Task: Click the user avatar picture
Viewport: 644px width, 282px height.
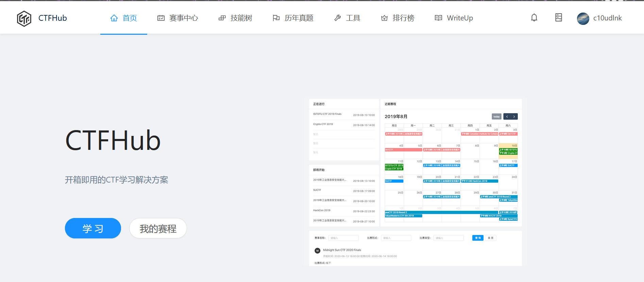Action: [583, 18]
